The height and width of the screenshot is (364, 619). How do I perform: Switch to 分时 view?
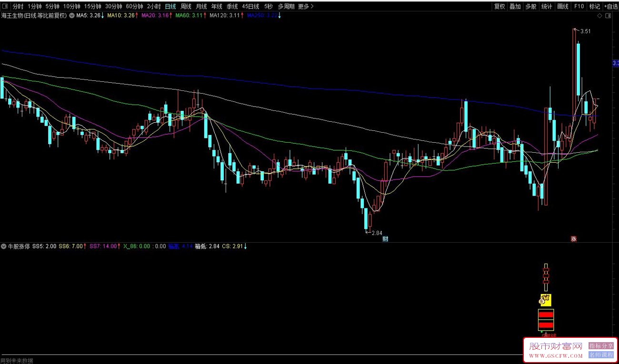pyautogui.click(x=18, y=7)
